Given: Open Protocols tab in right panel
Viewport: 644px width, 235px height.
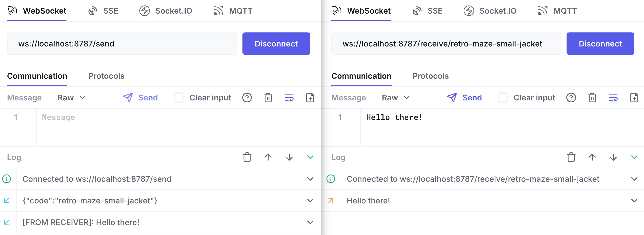Looking at the screenshot, I should 431,76.
